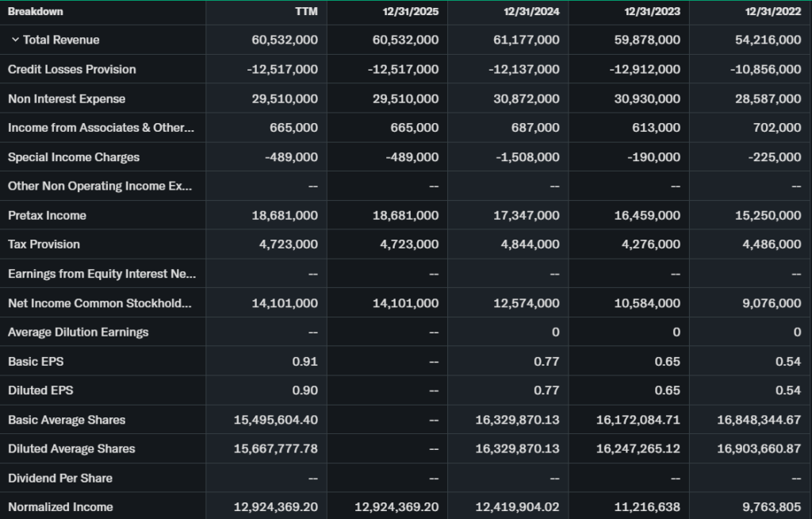Click the 12/31/2022 column header
Image resolution: width=812 pixels, height=519 pixels.
click(x=773, y=12)
